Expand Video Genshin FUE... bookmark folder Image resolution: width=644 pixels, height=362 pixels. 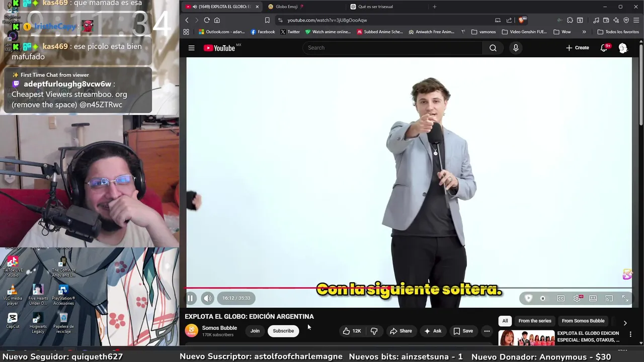(524, 32)
